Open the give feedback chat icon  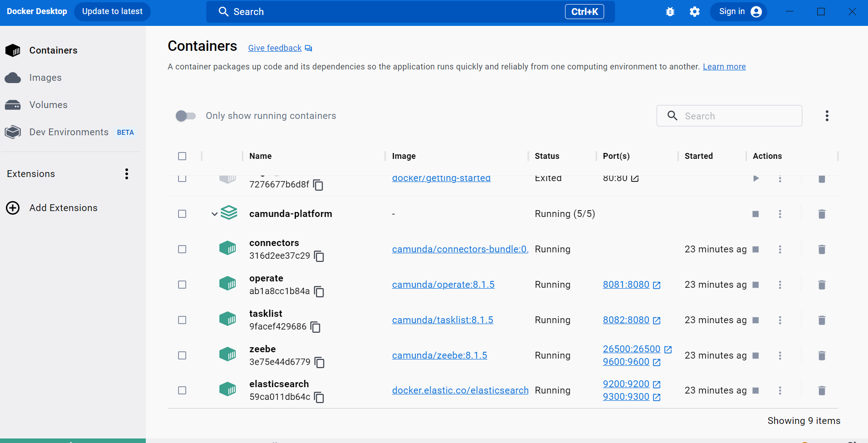308,48
